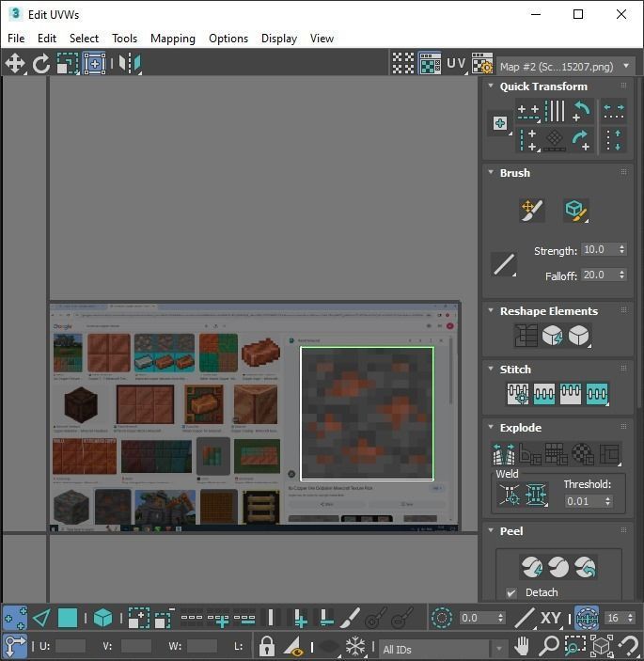Rotate selection 90 degrees clockwise
Screen dimensions: 644x661
coord(581,140)
